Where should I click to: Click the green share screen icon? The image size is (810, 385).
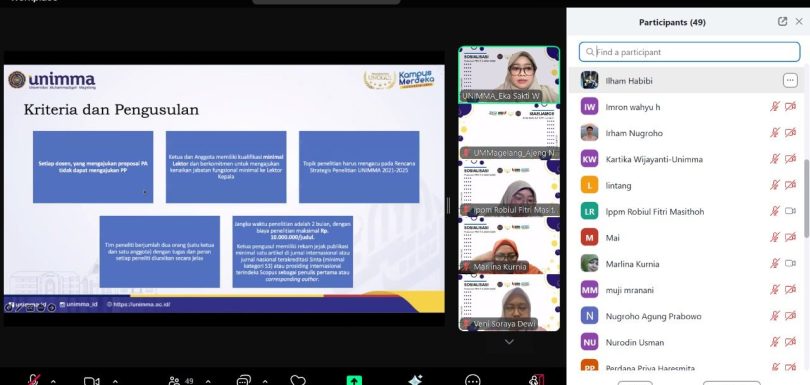[x=354, y=380]
